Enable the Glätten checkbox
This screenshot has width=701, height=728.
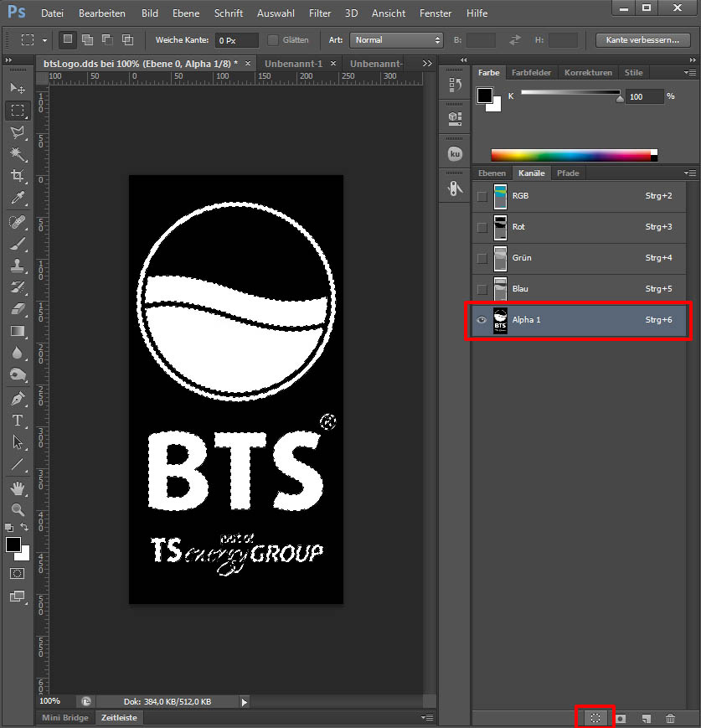click(273, 40)
